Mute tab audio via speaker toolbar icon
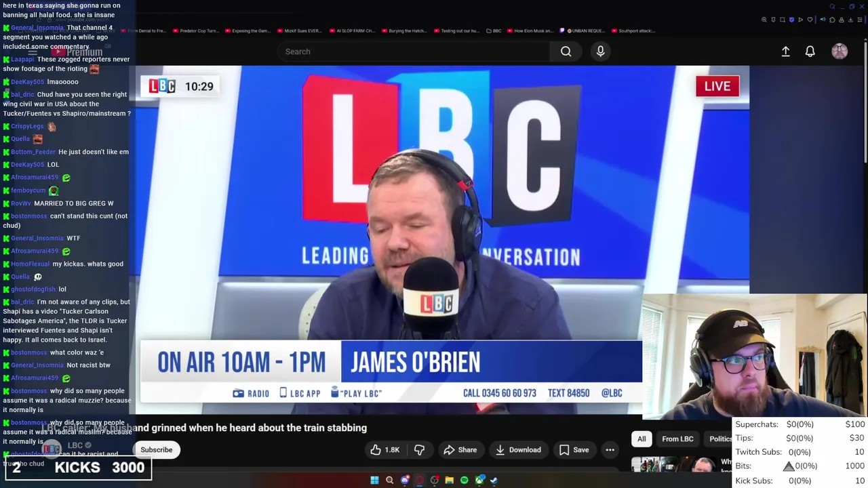 [823, 20]
